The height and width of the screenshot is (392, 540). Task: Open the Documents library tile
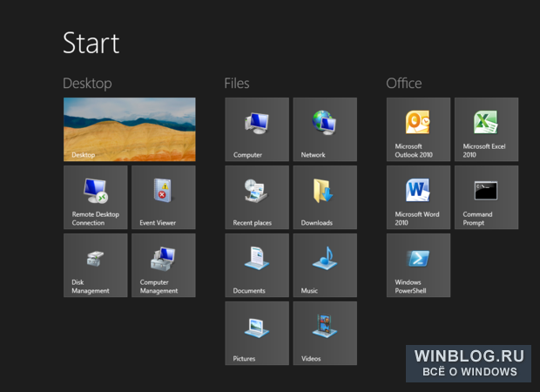[257, 265]
